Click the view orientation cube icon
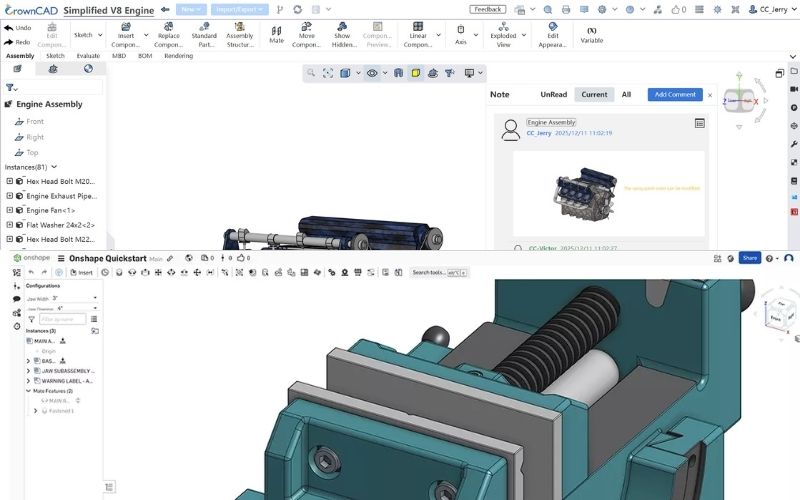The width and height of the screenshot is (800, 500). point(345,73)
